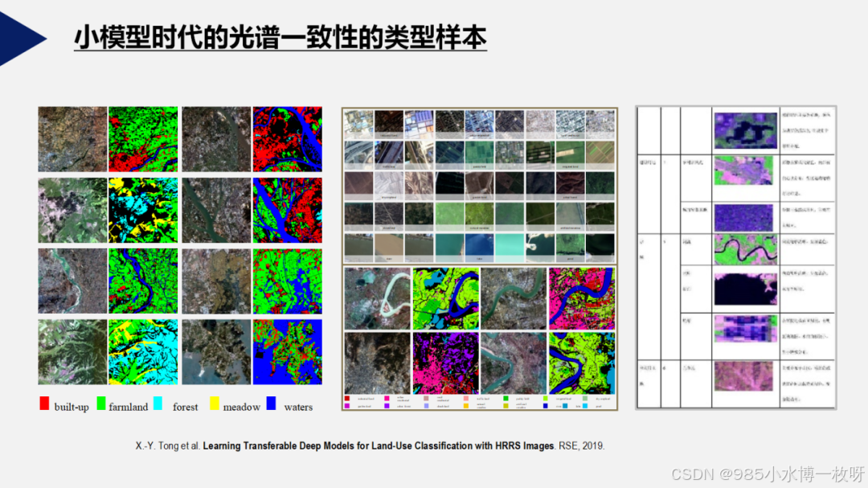Open the green satellite image with pinkish-white patches

(72, 210)
